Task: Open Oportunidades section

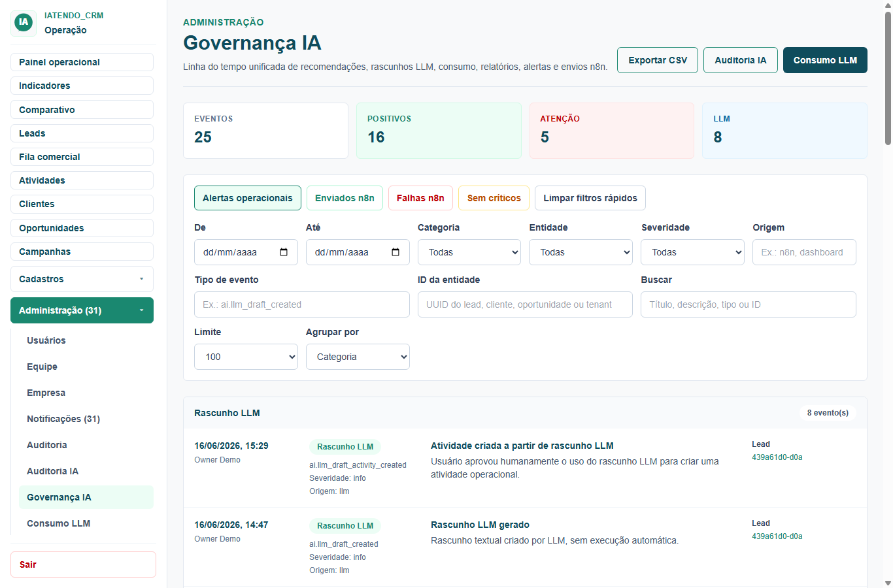Action: (82, 228)
